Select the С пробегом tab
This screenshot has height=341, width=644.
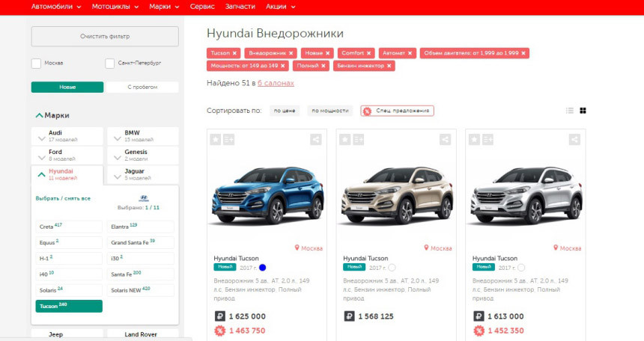tap(142, 87)
